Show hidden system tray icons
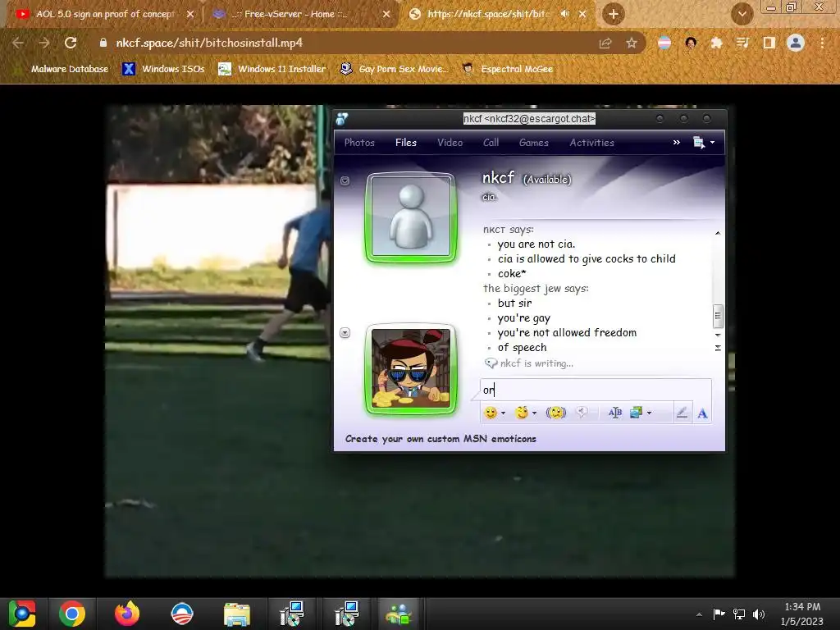 coord(699,614)
